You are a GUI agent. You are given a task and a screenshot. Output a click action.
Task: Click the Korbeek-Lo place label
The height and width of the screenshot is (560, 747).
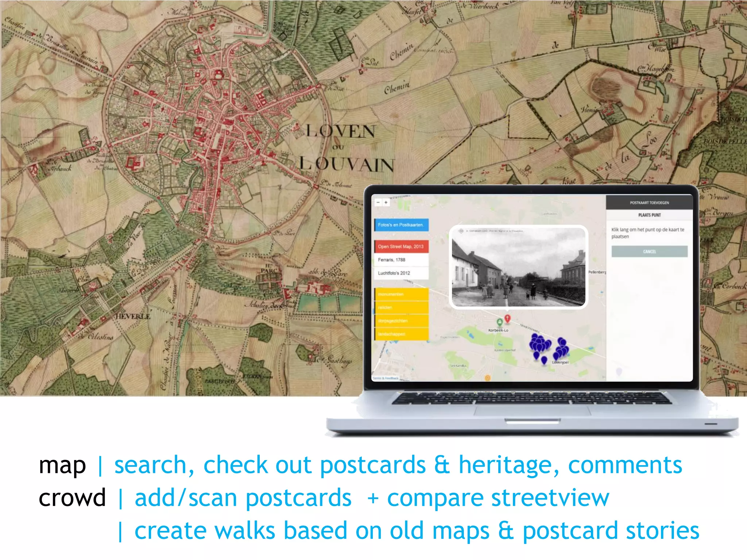coord(498,330)
